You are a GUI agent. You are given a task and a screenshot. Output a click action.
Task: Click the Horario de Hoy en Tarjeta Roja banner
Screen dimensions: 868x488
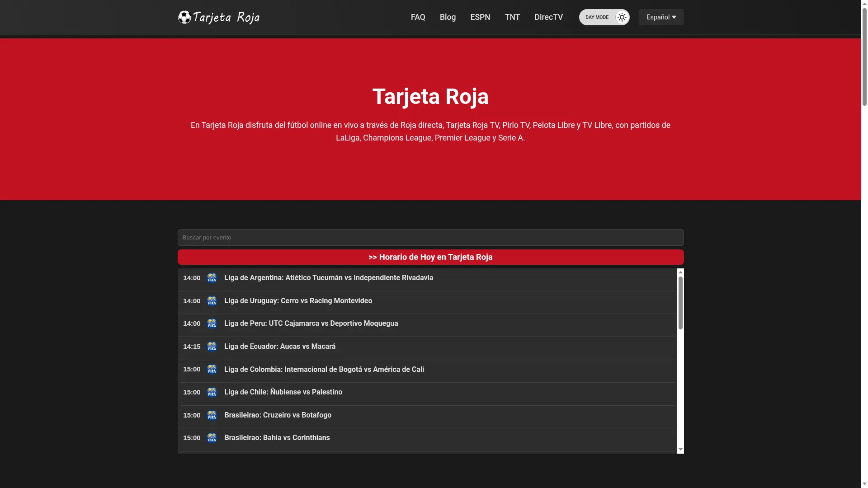pyautogui.click(x=430, y=257)
